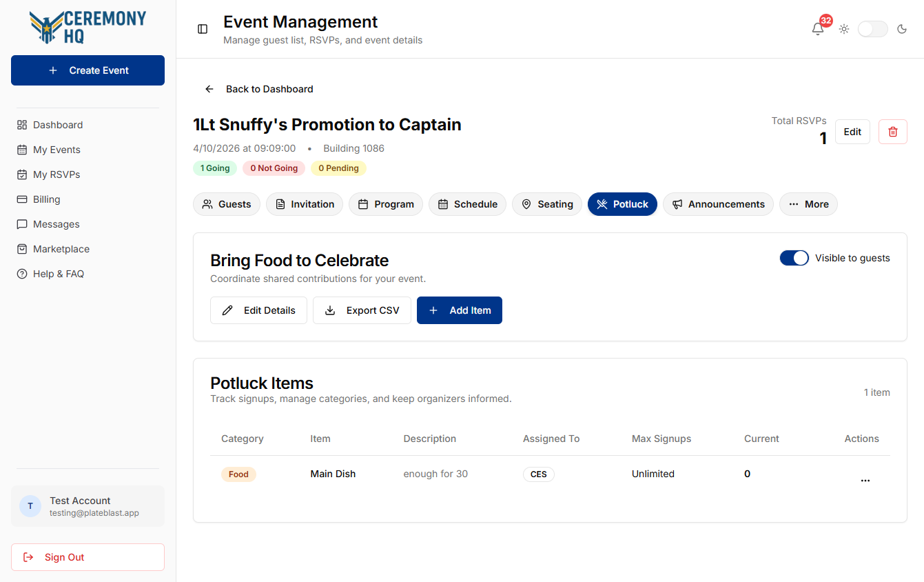Open actions menu for Main Dish row
This screenshot has height=582, width=924.
(x=865, y=481)
